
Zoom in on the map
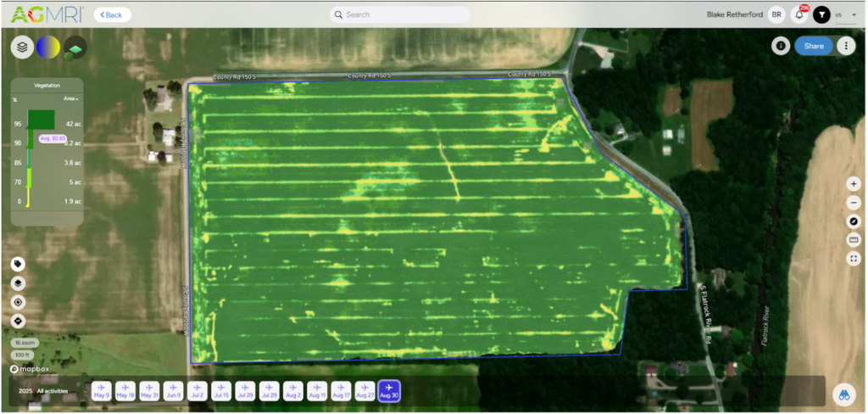point(854,184)
